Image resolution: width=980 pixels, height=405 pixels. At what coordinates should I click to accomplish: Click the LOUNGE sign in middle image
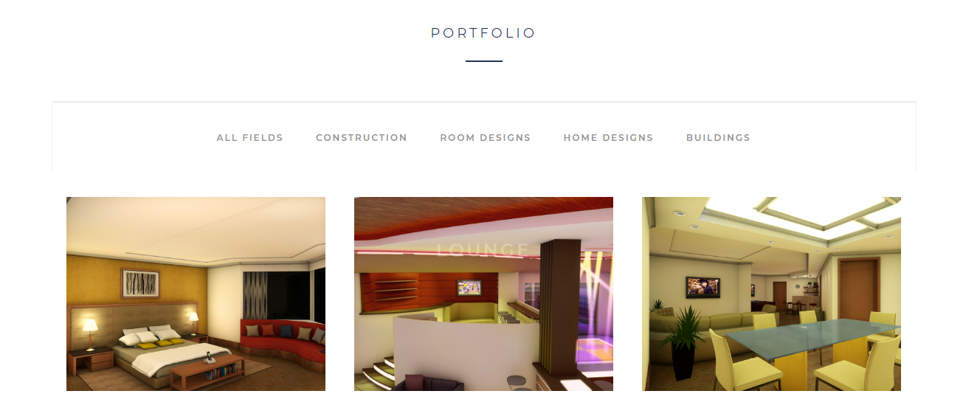(483, 250)
